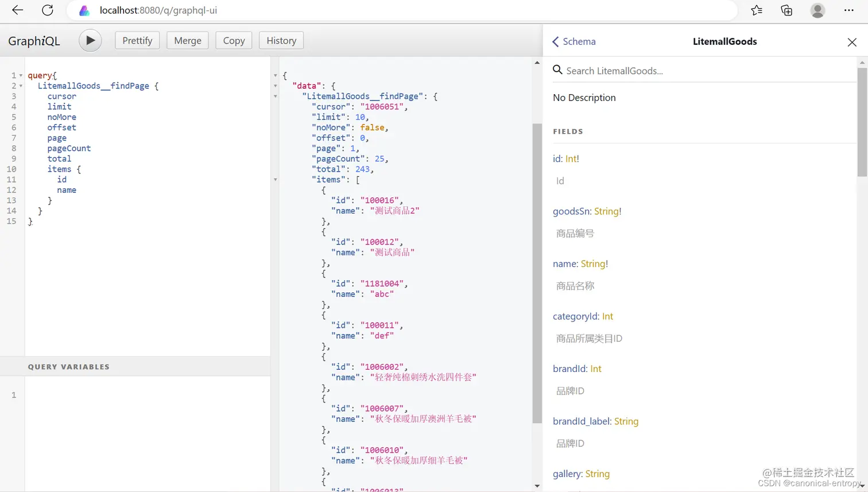
Task: Click result total value 243
Action: pyautogui.click(x=362, y=169)
